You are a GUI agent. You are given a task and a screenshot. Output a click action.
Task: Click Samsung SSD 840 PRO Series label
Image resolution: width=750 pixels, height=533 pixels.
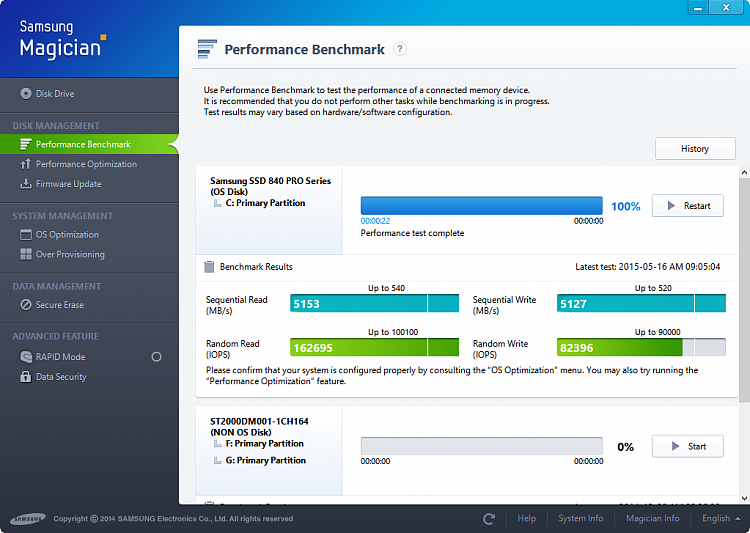click(270, 181)
